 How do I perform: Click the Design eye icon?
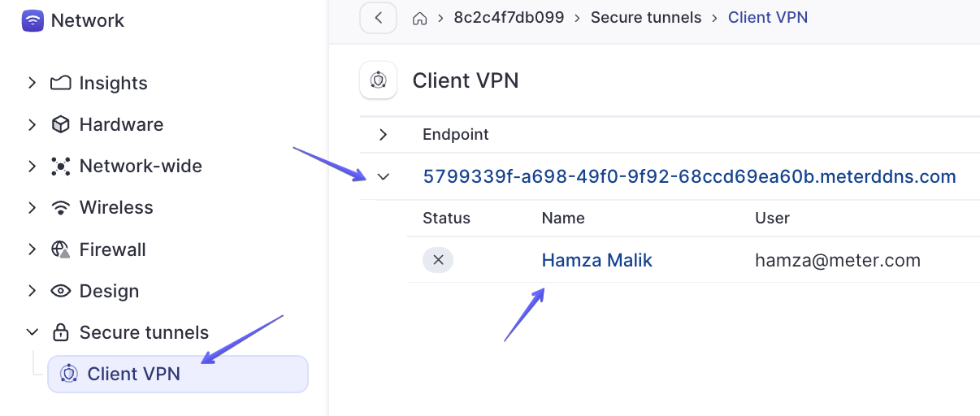[60, 291]
